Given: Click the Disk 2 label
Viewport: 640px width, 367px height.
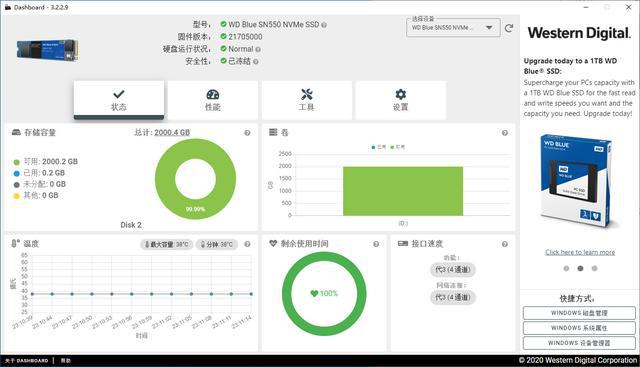Looking at the screenshot, I should click(x=131, y=225).
